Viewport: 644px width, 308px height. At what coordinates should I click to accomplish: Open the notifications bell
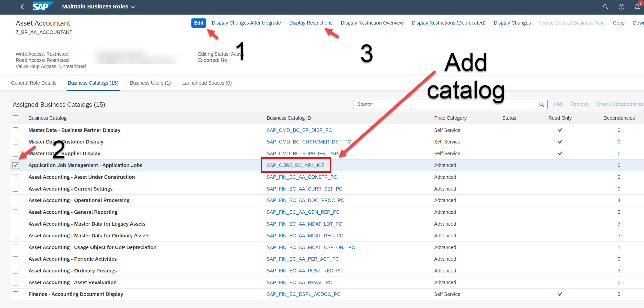click(637, 7)
